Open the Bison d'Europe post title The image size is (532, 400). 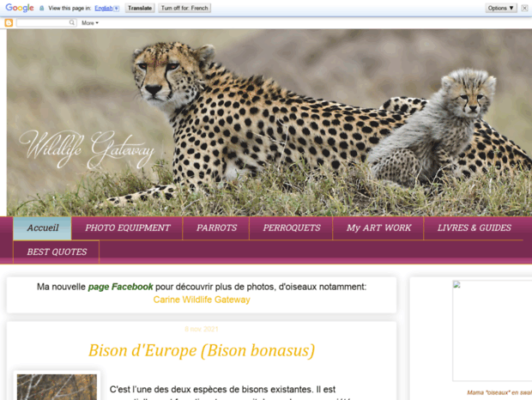[x=202, y=350]
